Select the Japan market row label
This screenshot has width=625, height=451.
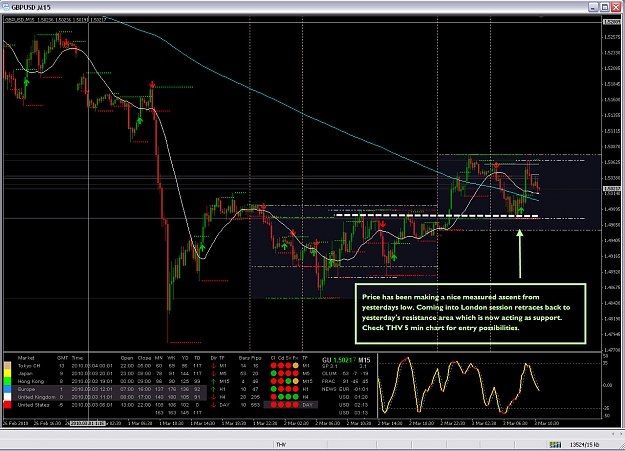point(25,374)
